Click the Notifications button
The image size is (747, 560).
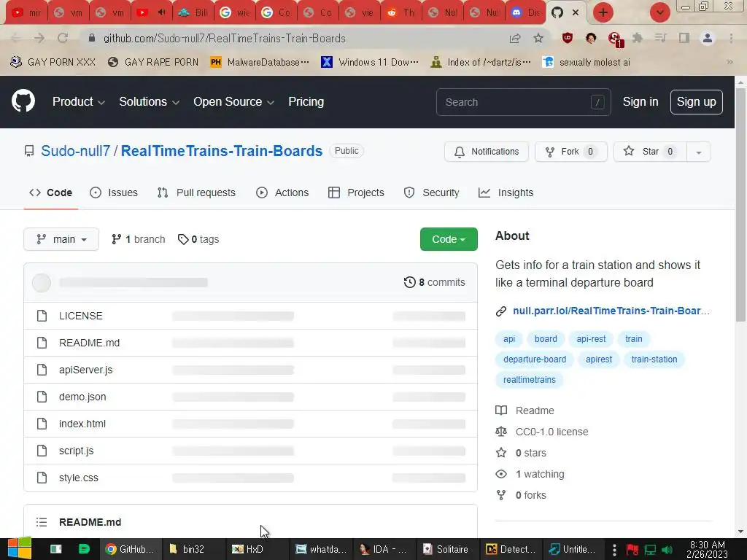coord(487,152)
